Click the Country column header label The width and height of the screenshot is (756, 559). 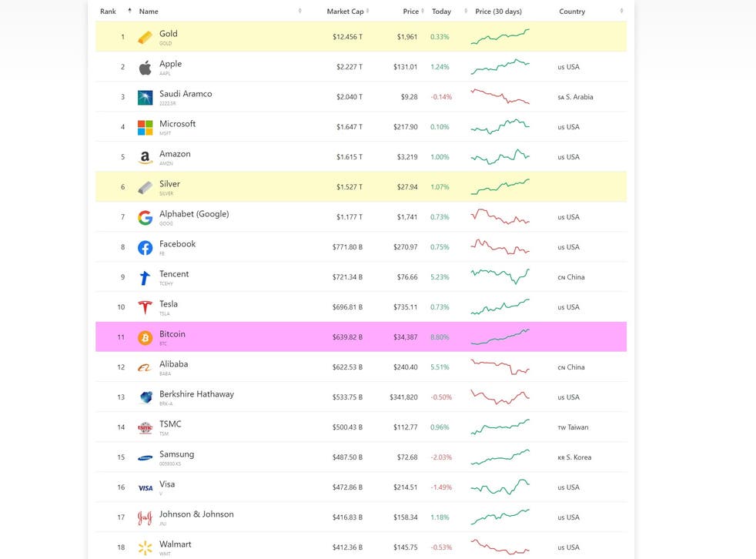point(572,11)
